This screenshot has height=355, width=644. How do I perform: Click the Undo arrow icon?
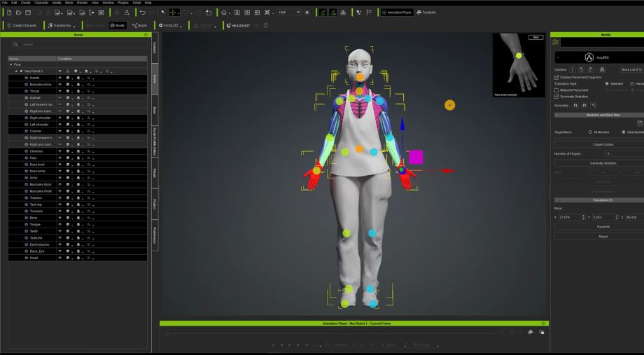(143, 13)
